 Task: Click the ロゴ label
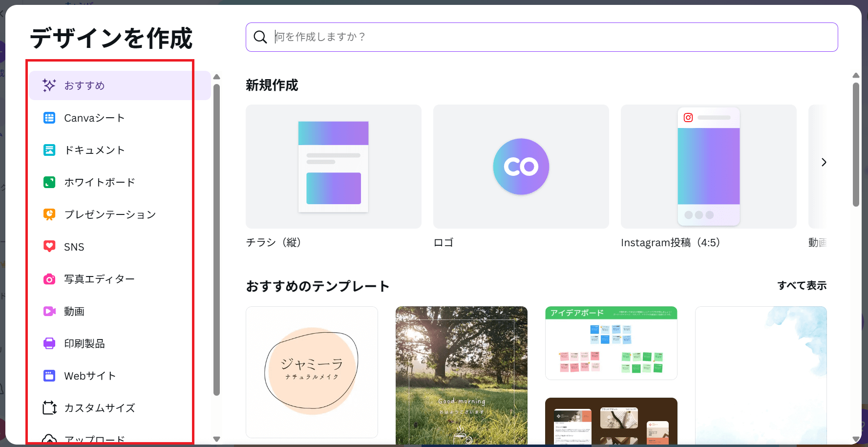(x=444, y=242)
